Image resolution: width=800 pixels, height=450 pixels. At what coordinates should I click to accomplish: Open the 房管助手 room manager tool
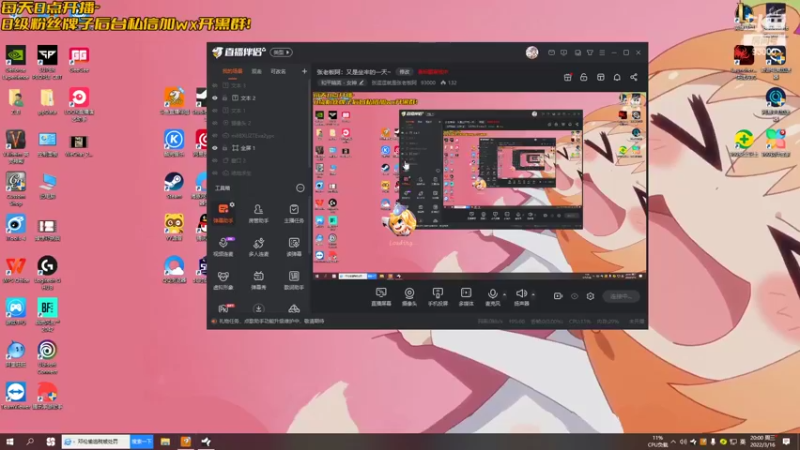pyautogui.click(x=258, y=213)
